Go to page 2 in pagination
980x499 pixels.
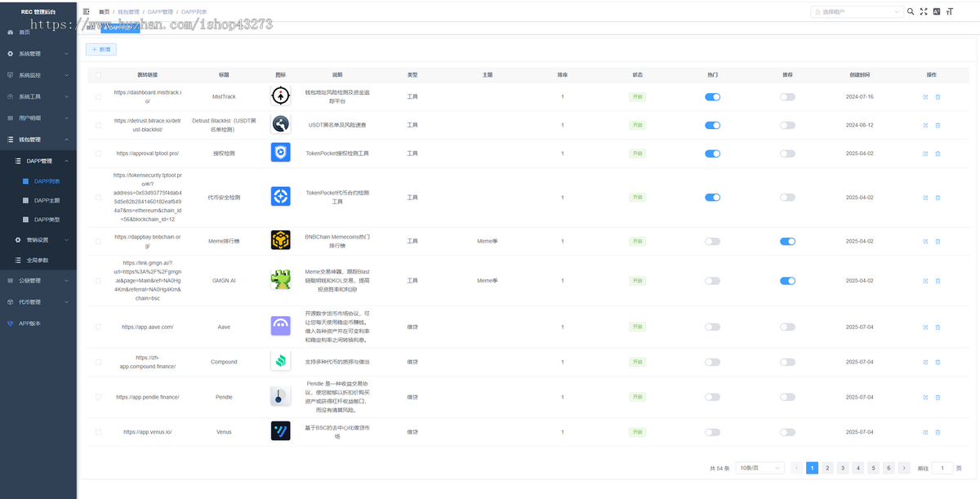pyautogui.click(x=827, y=468)
